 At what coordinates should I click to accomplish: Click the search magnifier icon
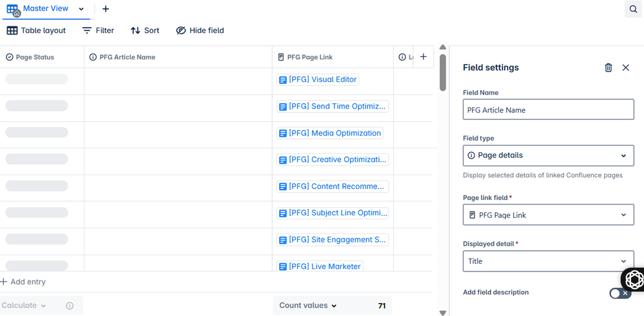[633, 9]
